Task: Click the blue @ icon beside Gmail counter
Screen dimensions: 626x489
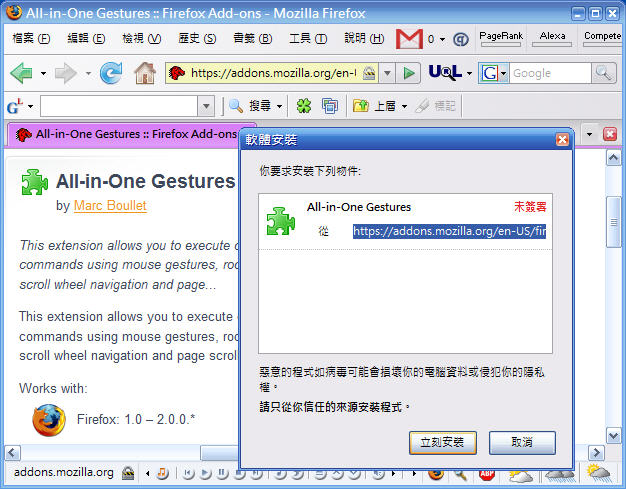Action: (x=461, y=39)
